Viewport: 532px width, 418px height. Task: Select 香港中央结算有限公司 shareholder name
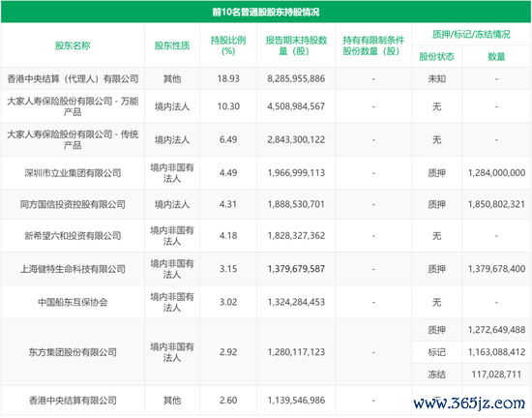[73, 401]
